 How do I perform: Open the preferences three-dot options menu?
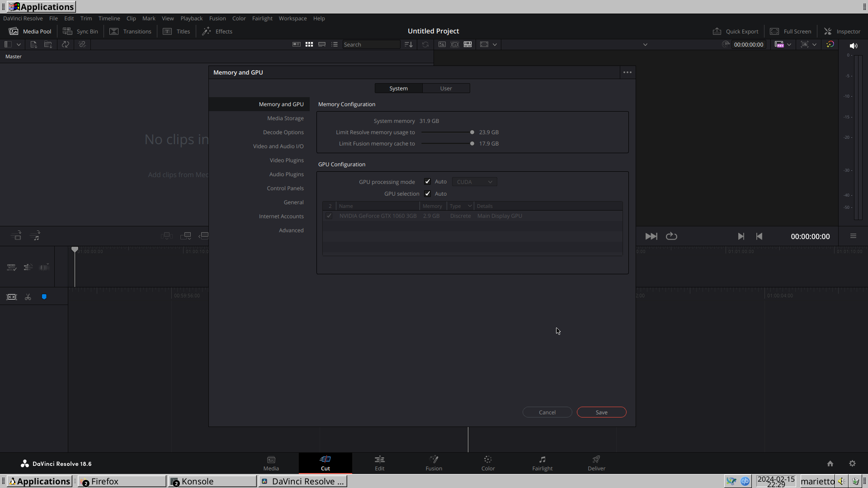(x=627, y=72)
